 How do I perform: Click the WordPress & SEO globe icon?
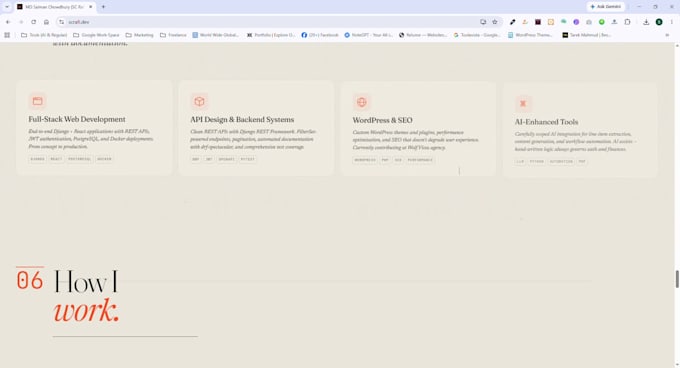click(362, 102)
